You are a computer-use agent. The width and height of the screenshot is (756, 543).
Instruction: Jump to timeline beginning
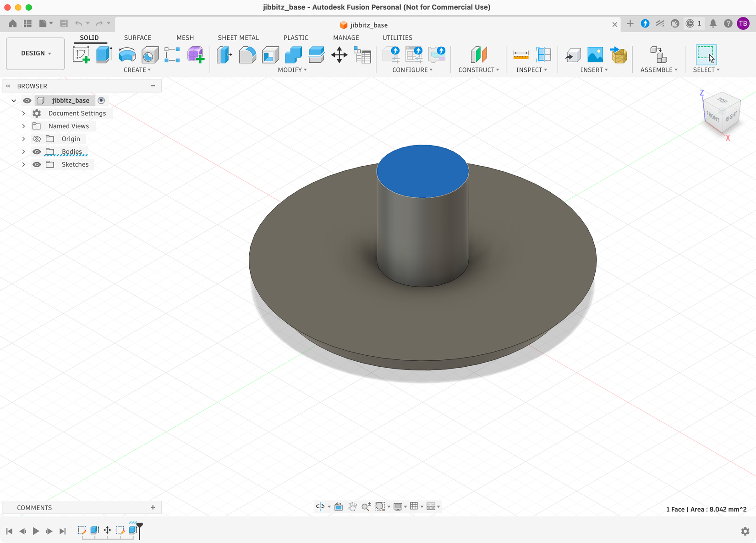[x=9, y=531]
